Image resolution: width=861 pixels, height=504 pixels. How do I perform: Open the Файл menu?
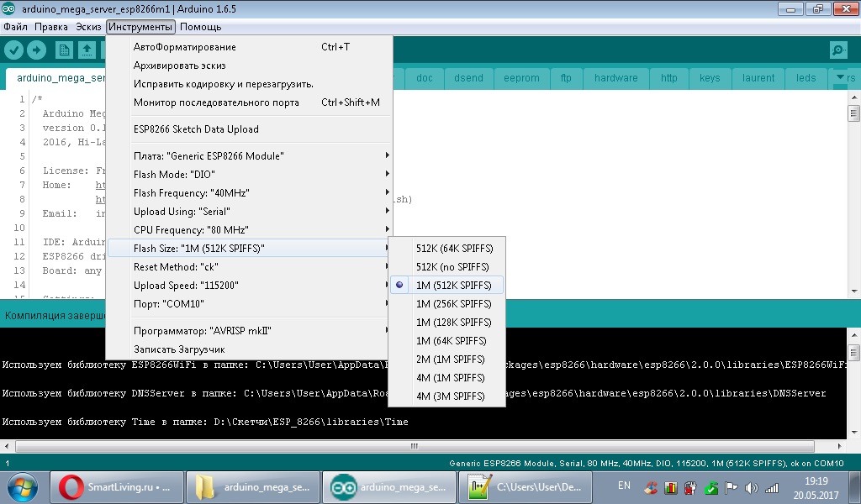pos(16,26)
